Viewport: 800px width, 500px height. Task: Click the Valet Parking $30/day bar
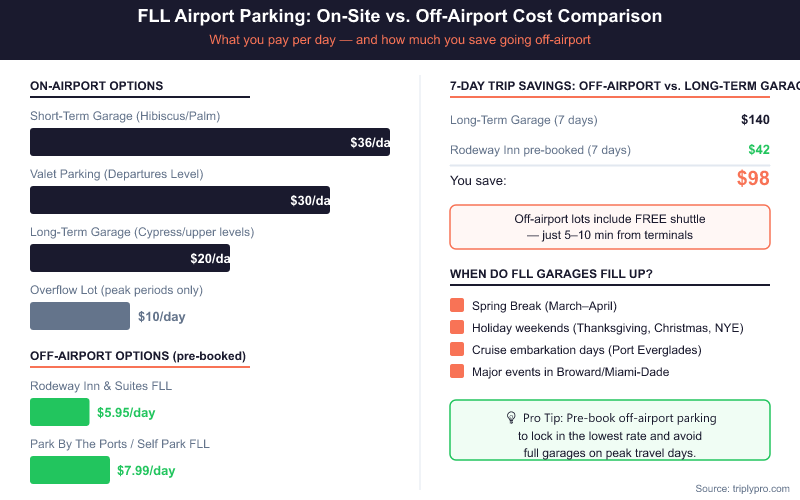(180, 200)
